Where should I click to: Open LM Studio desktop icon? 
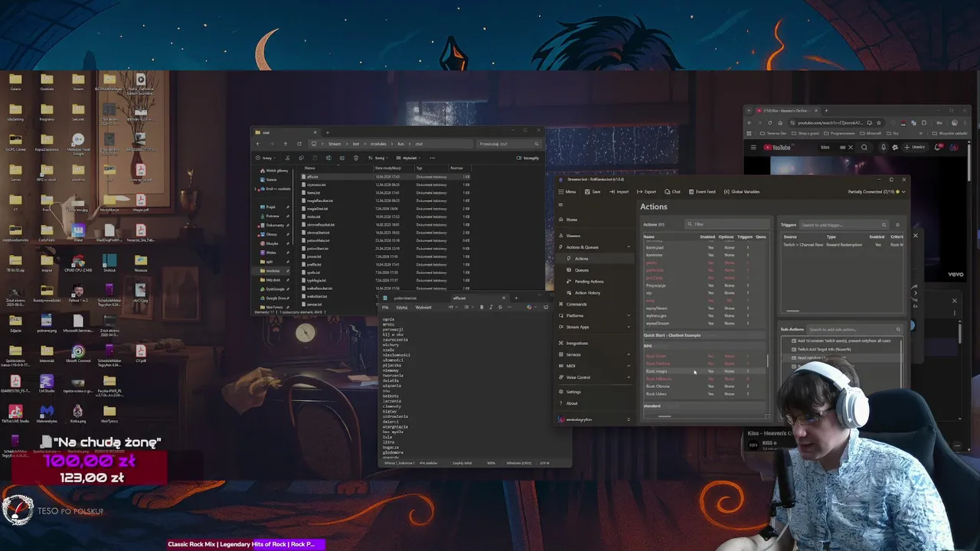pos(47,383)
